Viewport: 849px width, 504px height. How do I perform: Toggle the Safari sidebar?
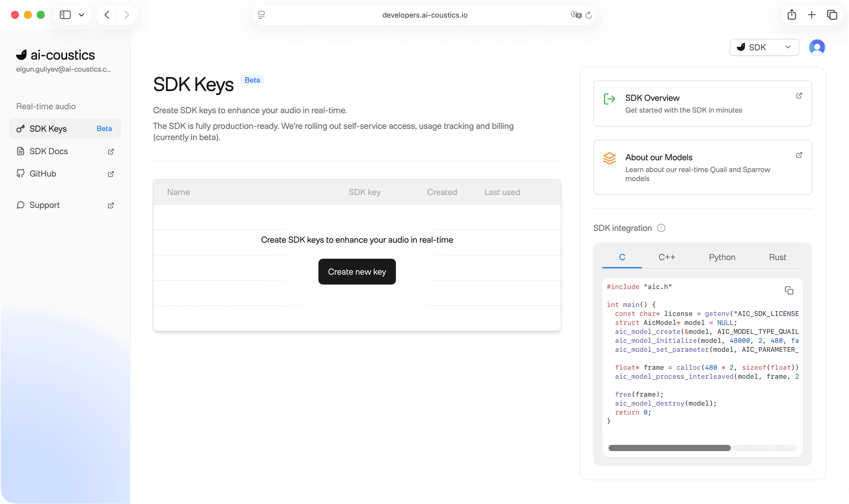(x=65, y=15)
